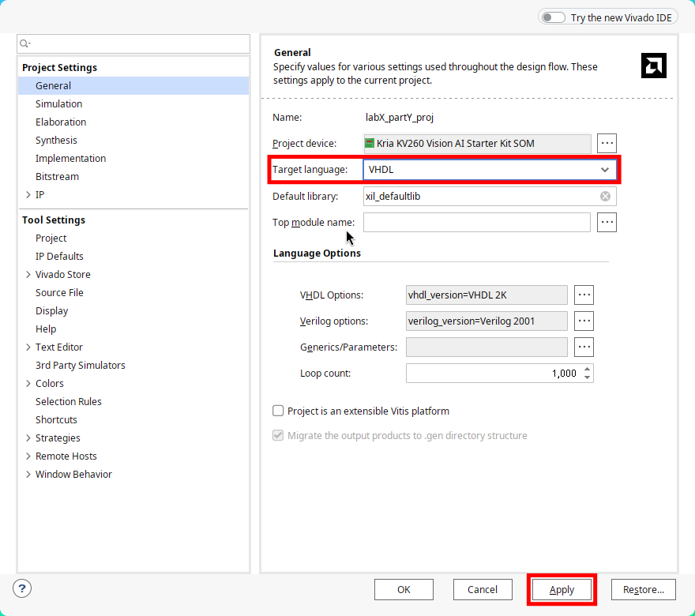Screen dimensions: 695x616
Task: Open Generics/Parameters ellipsis button
Action: [584, 347]
